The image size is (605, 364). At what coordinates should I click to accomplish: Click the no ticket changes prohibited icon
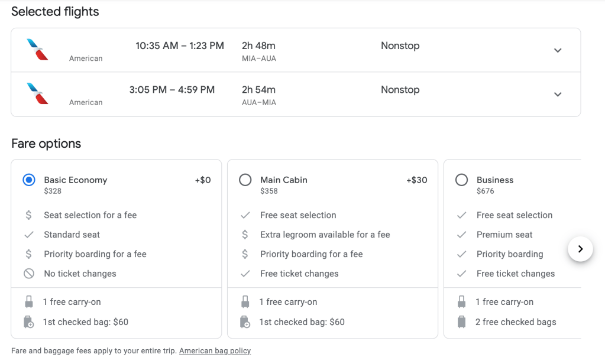coord(28,274)
